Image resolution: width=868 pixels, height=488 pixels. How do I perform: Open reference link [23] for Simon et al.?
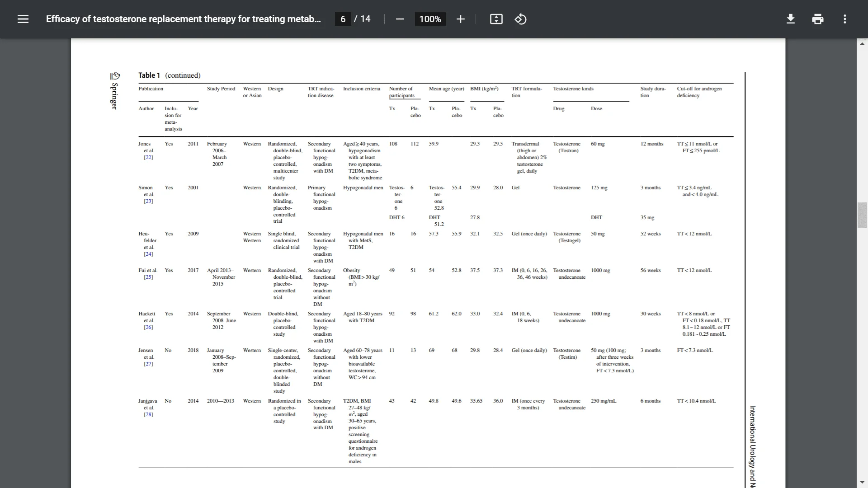coord(148,201)
